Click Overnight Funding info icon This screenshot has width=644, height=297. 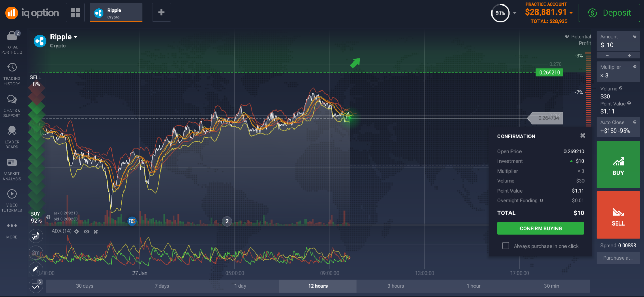click(541, 200)
